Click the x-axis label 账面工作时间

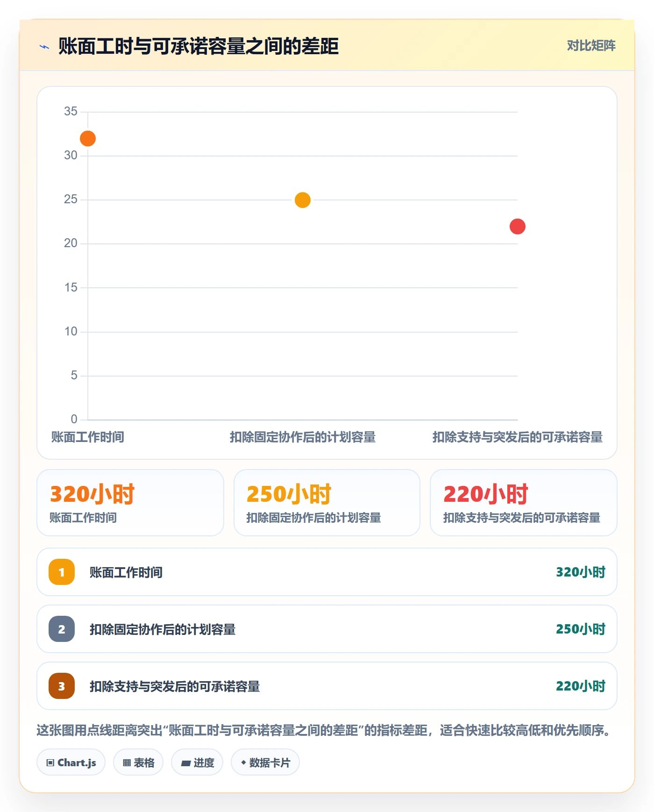point(88,437)
